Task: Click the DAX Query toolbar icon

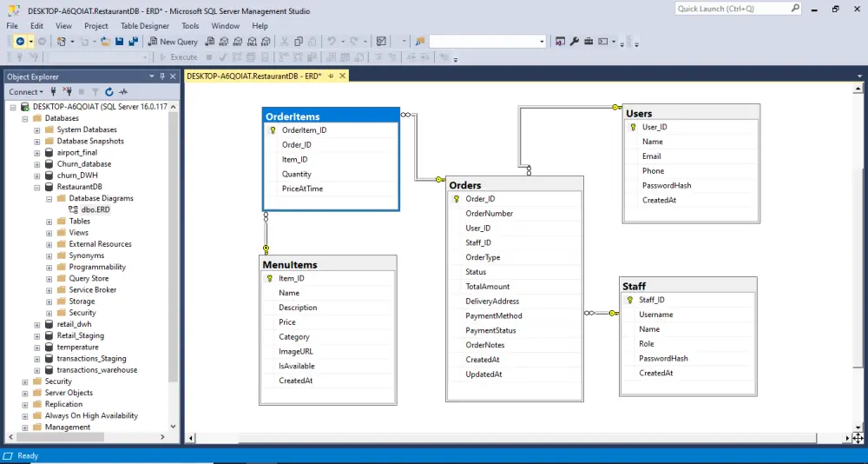Action: (x=266, y=42)
